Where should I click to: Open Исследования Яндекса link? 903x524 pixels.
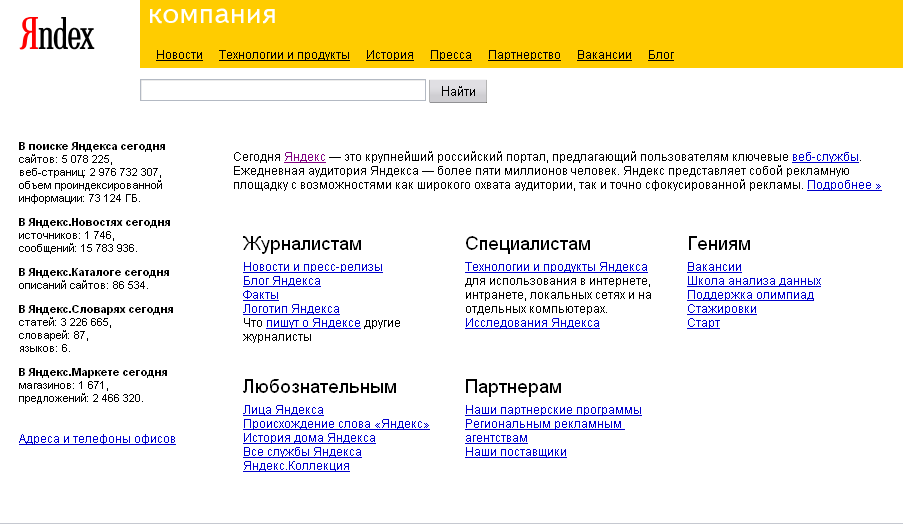click(532, 323)
